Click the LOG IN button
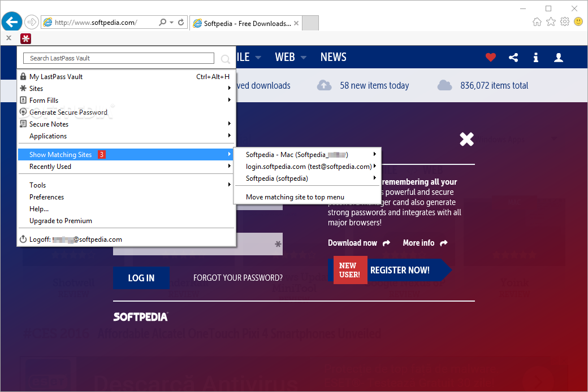This screenshot has width=588, height=392. (x=141, y=278)
